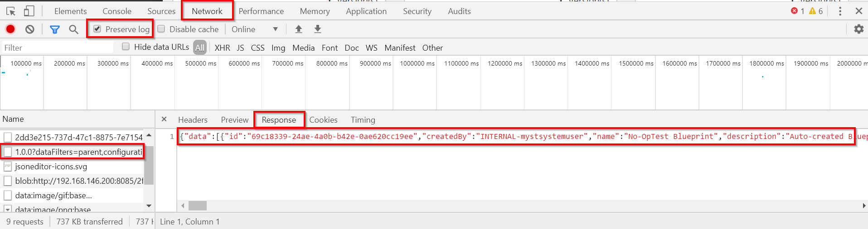Open network settings gear icon
The height and width of the screenshot is (229, 868).
[858, 29]
